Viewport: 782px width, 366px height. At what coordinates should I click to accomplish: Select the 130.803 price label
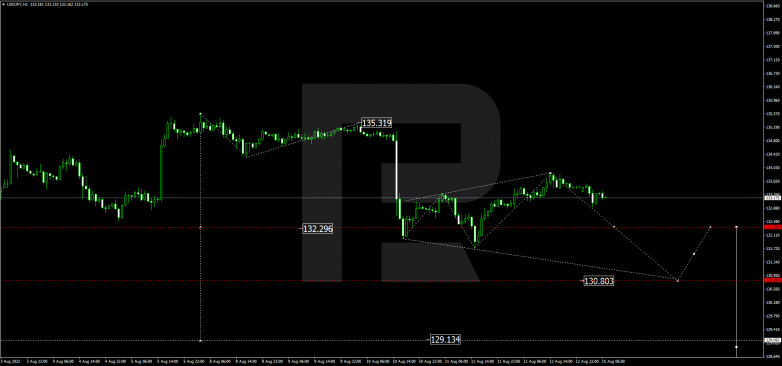pos(599,282)
